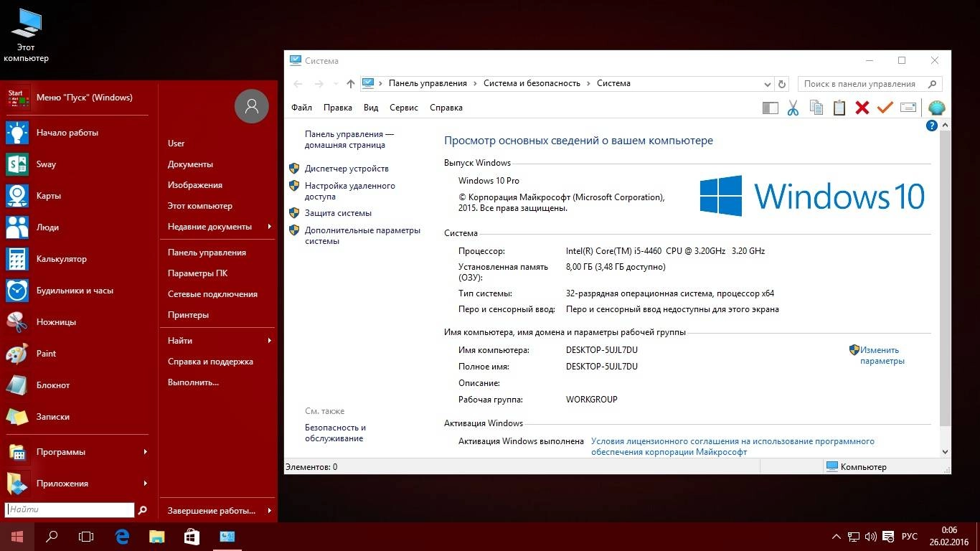Click the taskbar clock and date
Screen dimensions: 980x551
pos(949,537)
